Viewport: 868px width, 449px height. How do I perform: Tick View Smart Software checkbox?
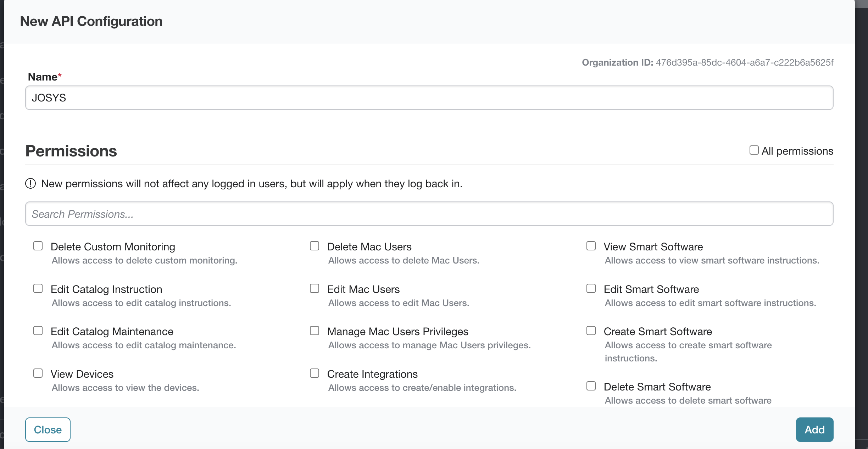[x=591, y=246]
